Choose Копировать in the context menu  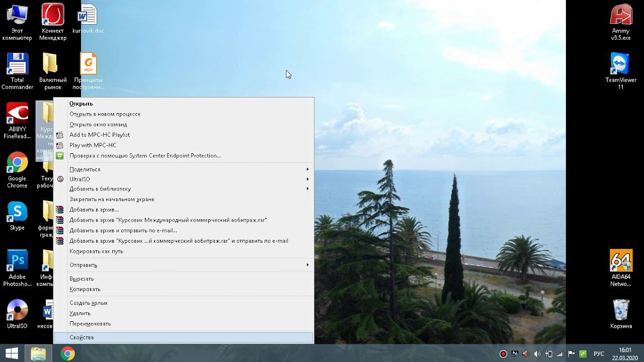click(184, 289)
